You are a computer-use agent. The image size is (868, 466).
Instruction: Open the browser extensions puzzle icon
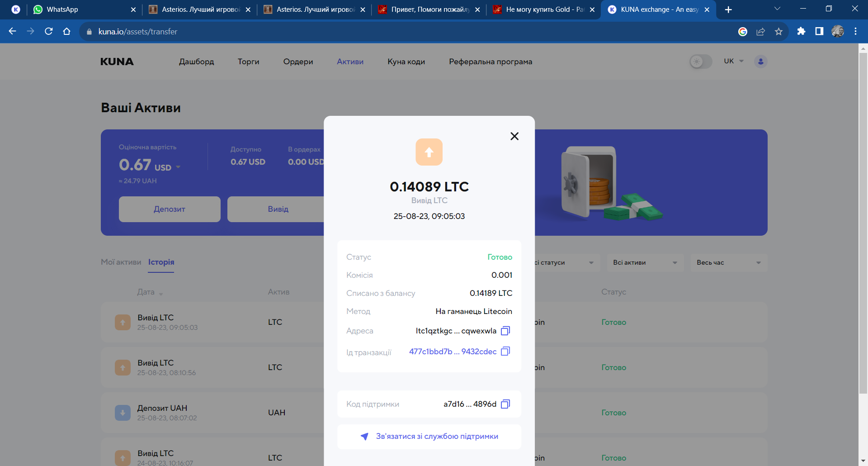coord(801,32)
